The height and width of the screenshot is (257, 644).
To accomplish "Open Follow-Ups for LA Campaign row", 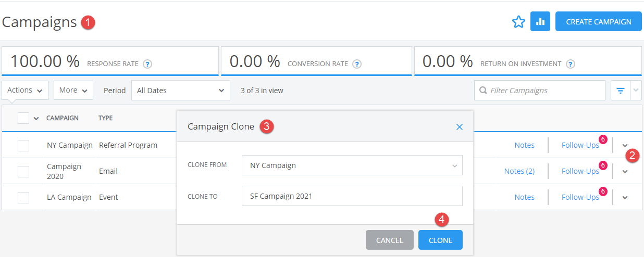I will coord(580,197).
